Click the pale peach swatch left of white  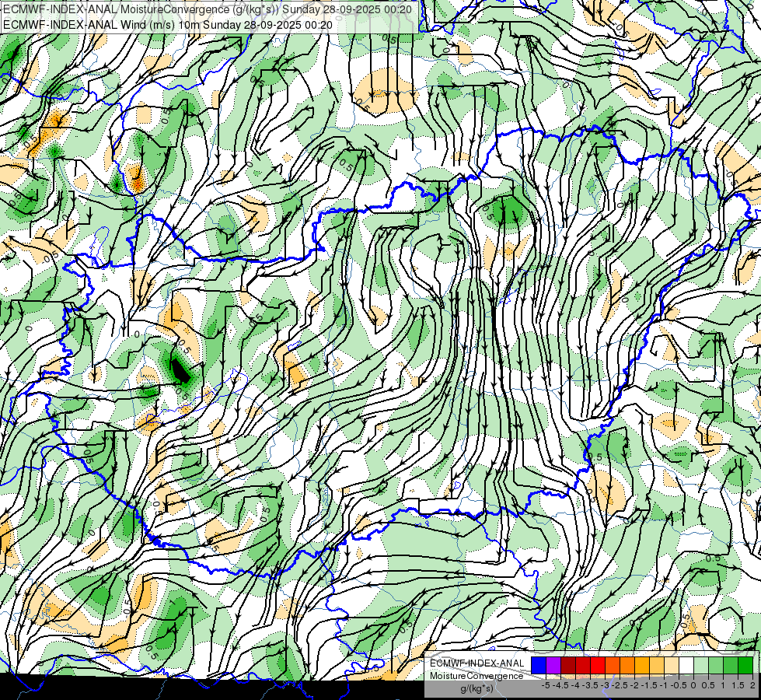[x=672, y=665]
